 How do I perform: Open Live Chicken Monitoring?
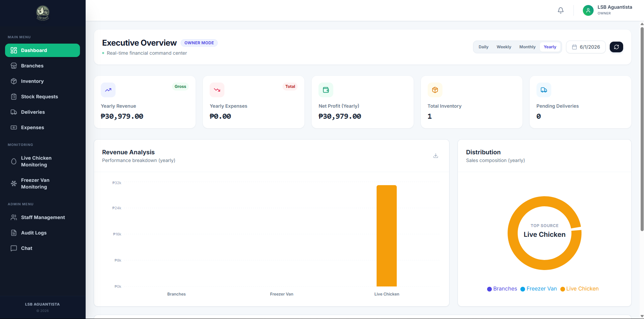tap(42, 161)
